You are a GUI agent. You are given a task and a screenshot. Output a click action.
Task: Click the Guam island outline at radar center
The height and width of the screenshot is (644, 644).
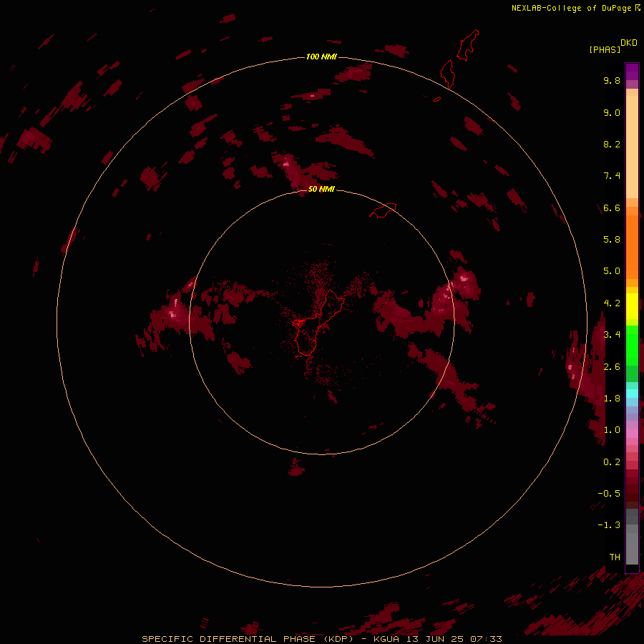(x=318, y=323)
